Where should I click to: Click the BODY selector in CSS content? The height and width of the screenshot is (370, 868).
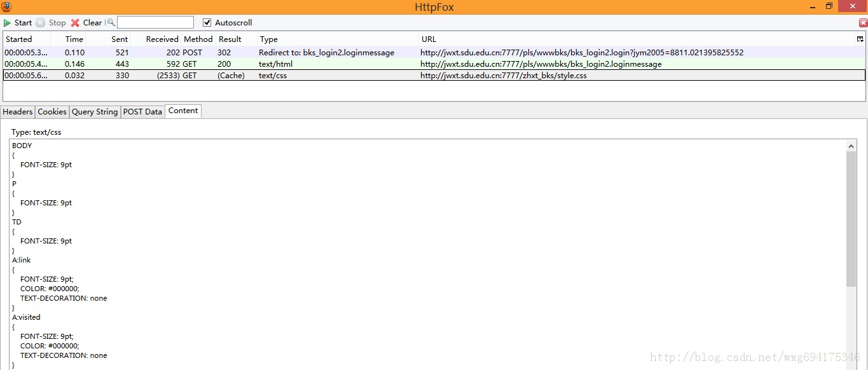(x=22, y=146)
